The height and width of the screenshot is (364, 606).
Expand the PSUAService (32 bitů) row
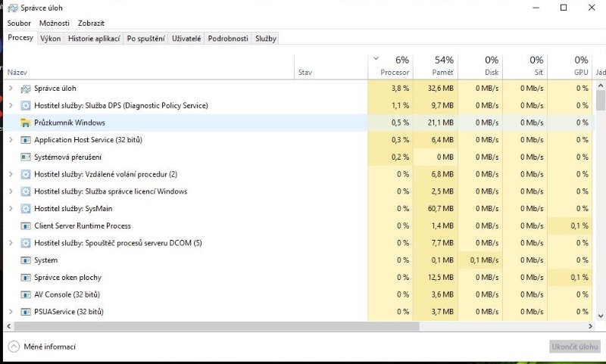(x=11, y=312)
